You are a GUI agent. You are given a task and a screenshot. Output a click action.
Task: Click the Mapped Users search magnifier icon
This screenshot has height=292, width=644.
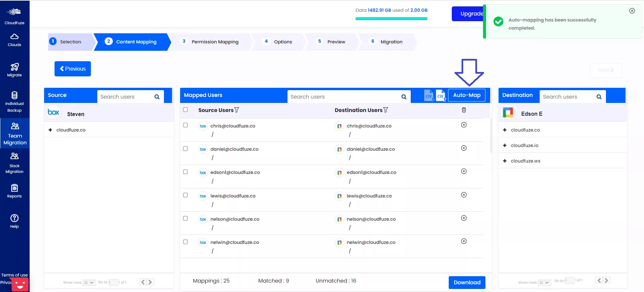(404, 97)
